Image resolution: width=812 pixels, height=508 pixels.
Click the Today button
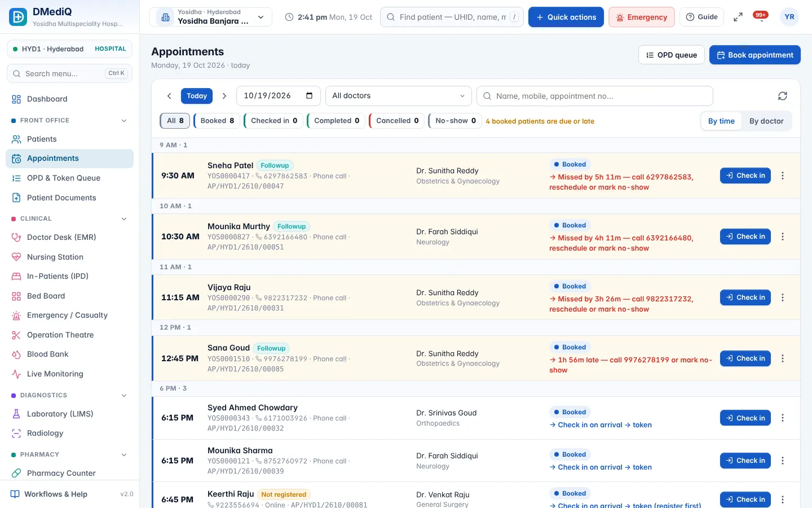tap(197, 96)
